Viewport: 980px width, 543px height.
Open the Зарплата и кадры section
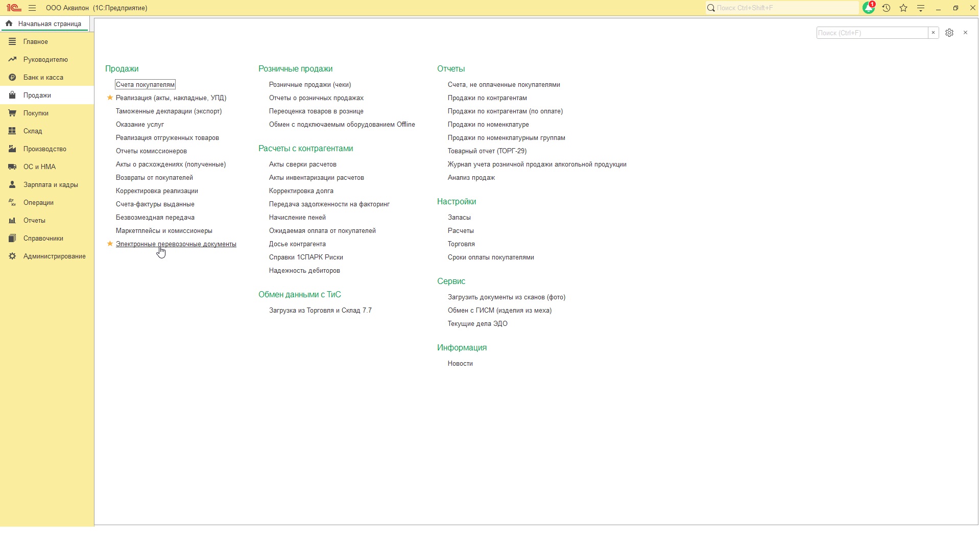point(47,184)
